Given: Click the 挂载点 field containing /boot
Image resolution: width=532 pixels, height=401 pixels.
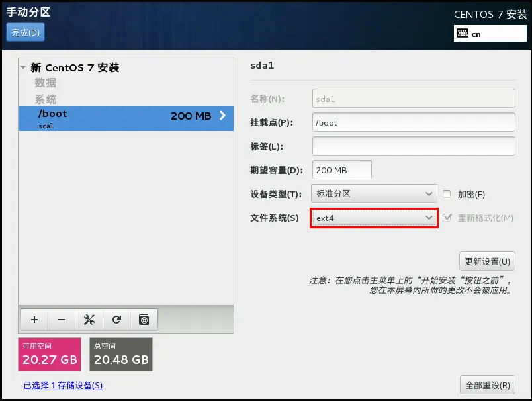Looking at the screenshot, I should pyautogui.click(x=414, y=122).
